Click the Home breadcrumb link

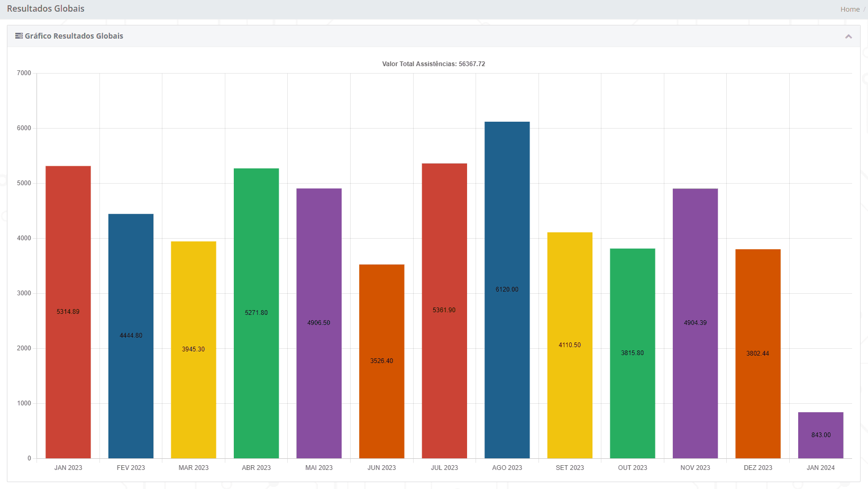pos(849,9)
